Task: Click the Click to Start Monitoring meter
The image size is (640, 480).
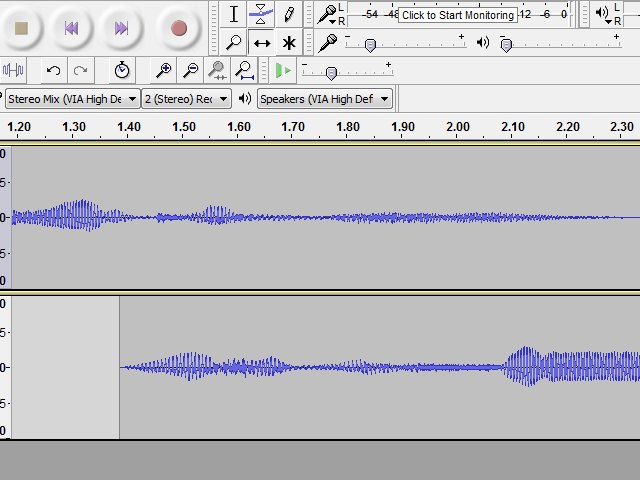Action: 458,15
